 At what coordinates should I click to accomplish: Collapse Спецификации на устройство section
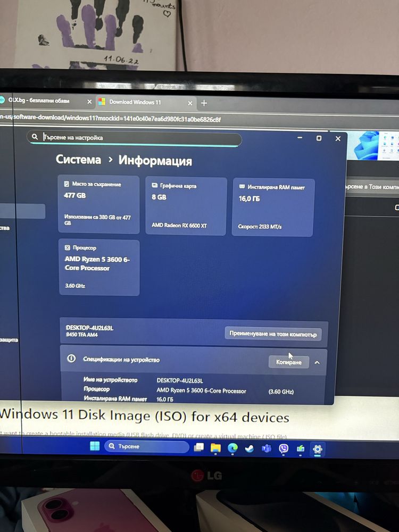pos(317,363)
